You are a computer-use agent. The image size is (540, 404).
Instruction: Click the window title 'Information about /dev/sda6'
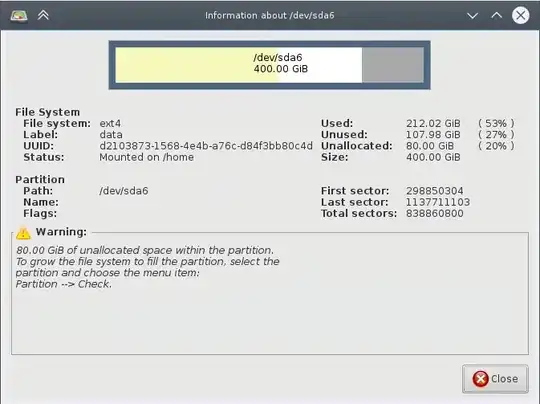[270, 15]
